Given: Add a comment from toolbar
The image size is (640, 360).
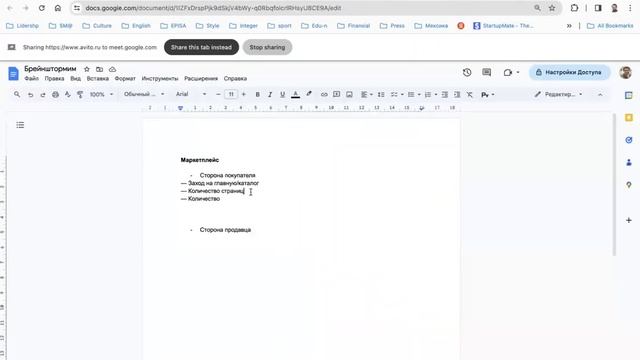Looking at the screenshot, I should [x=336, y=95].
